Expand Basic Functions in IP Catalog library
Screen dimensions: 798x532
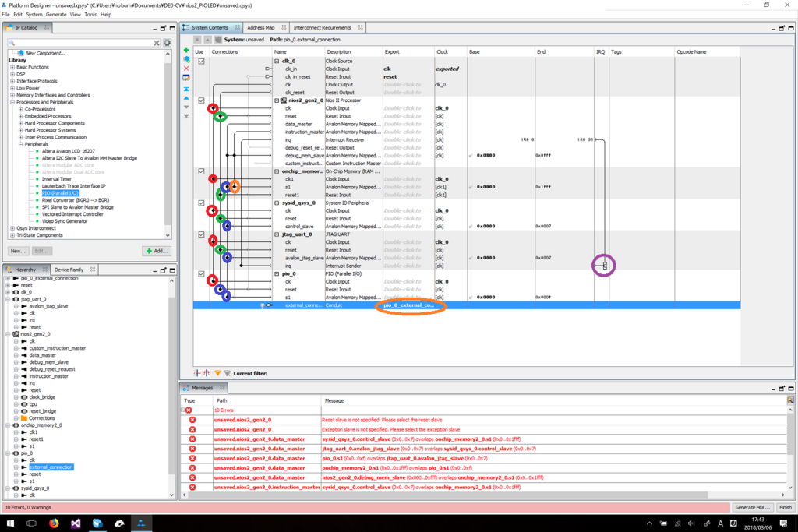click(x=12, y=67)
